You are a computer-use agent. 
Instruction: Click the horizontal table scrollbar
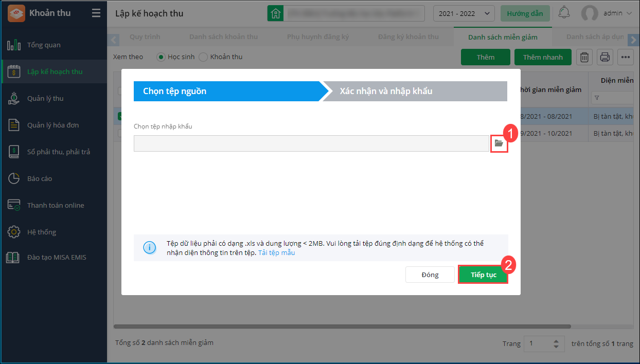[x=342, y=326]
